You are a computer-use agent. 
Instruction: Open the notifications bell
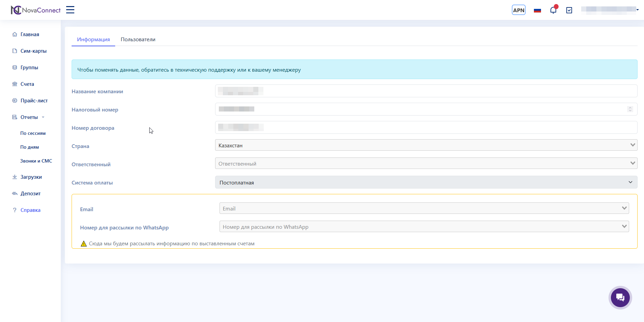pos(553,10)
